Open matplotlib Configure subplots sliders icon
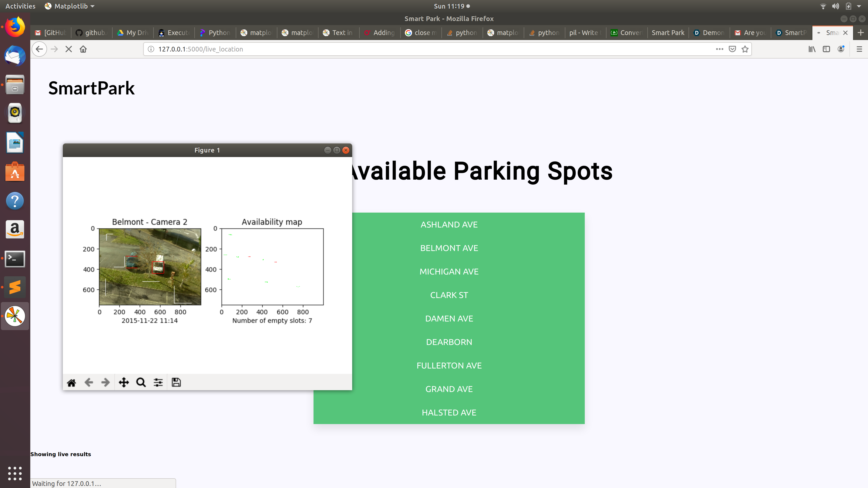 (x=158, y=382)
